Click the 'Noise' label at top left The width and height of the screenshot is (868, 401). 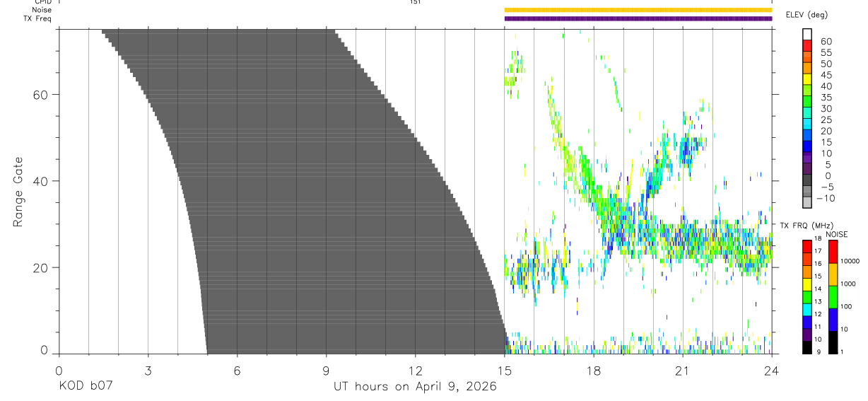point(42,10)
